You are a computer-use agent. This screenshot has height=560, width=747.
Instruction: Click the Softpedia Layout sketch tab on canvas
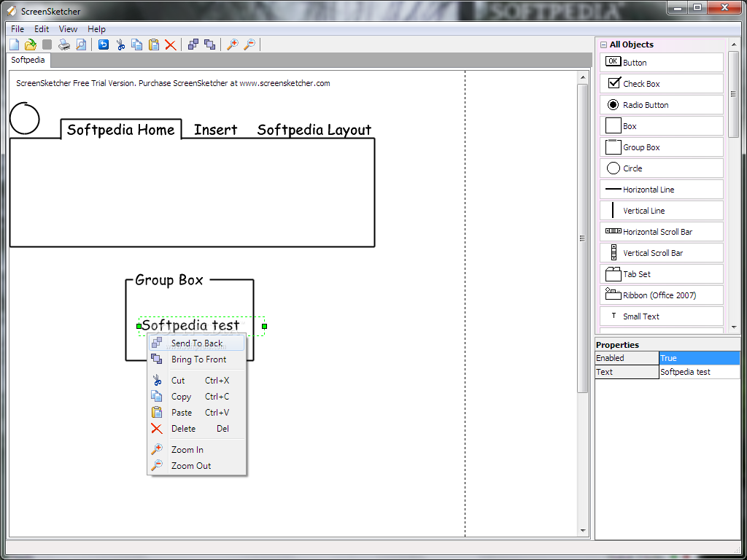tap(314, 130)
